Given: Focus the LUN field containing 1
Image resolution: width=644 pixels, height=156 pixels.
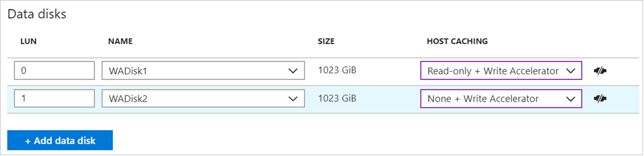Looking at the screenshot, I should 54,99.
